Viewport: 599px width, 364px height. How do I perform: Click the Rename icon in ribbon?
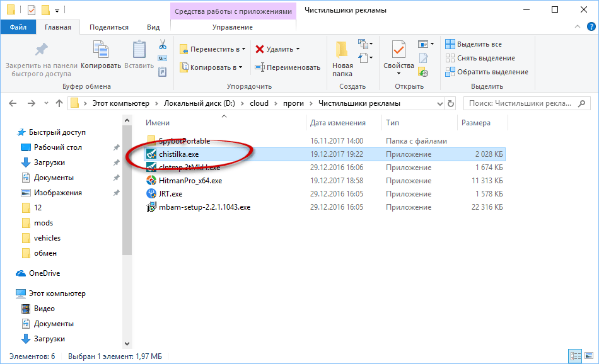(288, 67)
